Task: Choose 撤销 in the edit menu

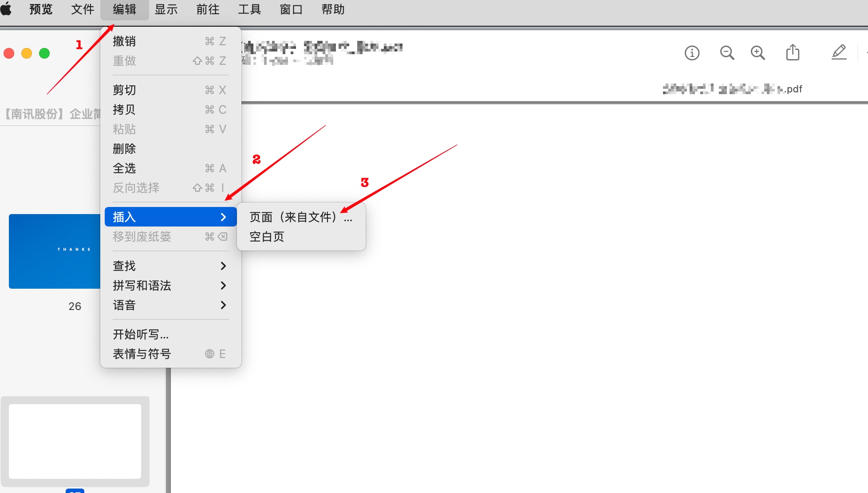Action: point(171,41)
